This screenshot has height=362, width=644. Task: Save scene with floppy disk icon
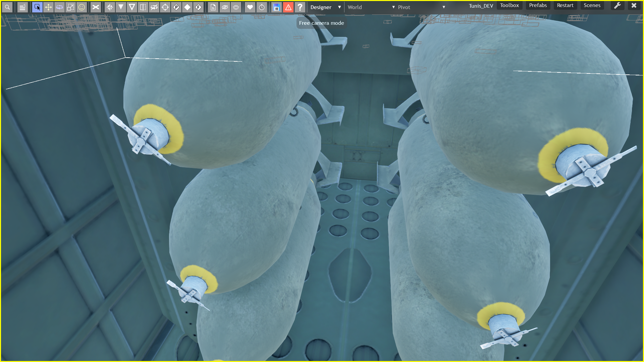point(276,7)
